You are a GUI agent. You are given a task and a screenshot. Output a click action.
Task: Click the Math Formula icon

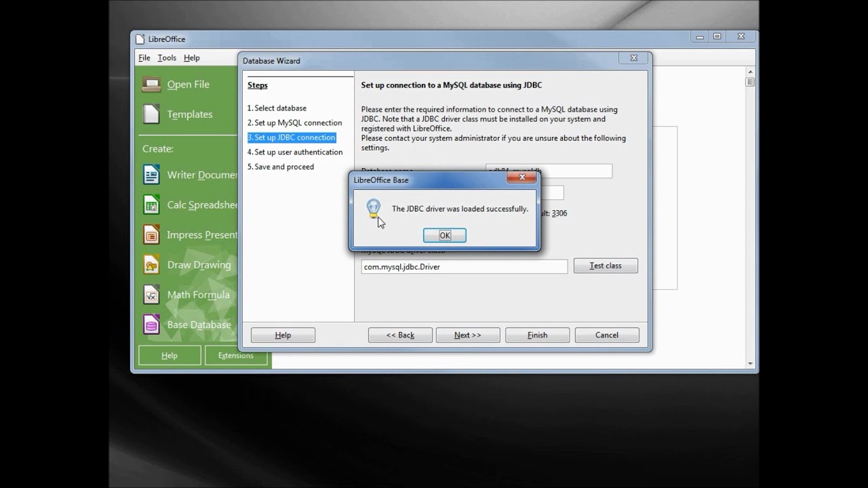[151, 294]
